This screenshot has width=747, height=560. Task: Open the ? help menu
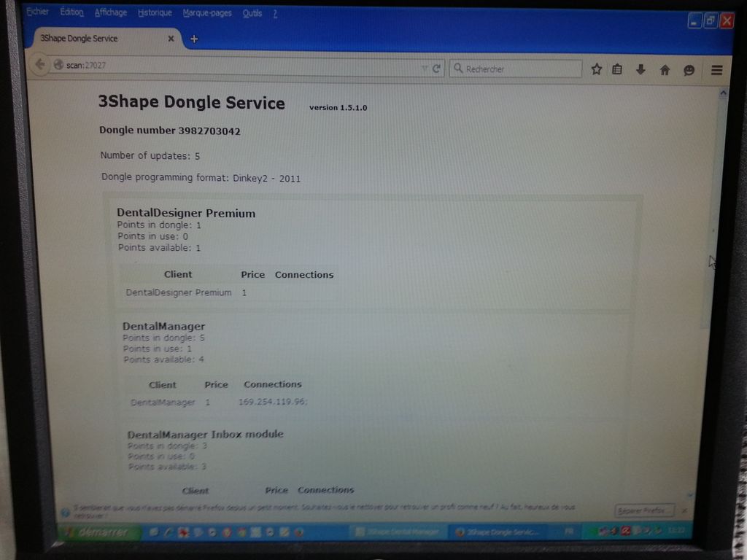(275, 14)
